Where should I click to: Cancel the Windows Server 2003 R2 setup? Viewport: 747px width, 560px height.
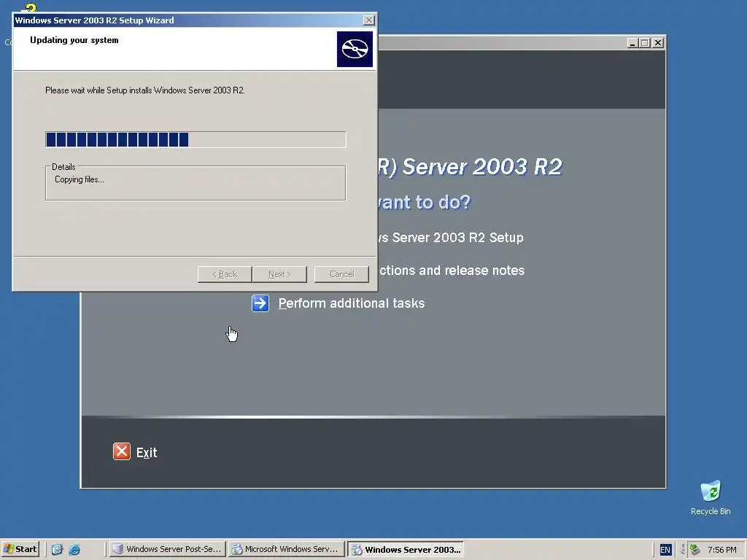point(341,274)
